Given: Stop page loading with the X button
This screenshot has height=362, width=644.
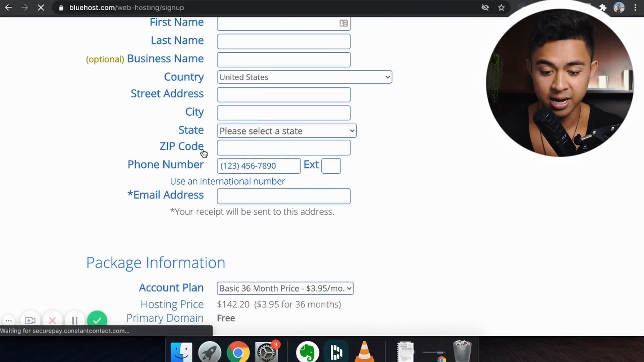Looking at the screenshot, I should (x=41, y=7).
